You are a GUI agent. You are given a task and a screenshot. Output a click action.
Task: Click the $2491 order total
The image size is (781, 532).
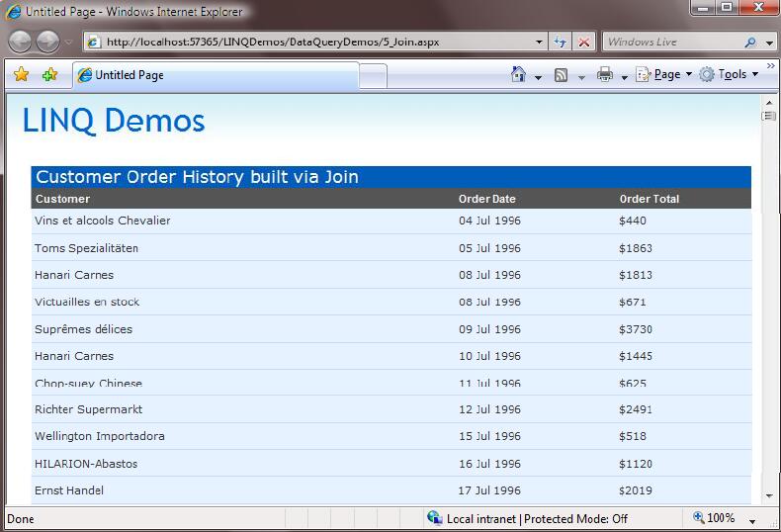(x=636, y=409)
